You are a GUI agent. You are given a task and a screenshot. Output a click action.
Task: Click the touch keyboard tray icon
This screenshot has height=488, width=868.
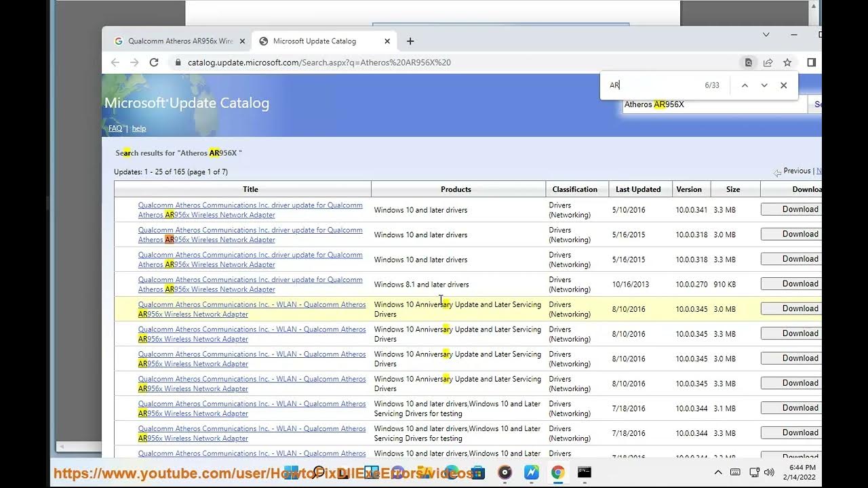[x=735, y=472]
